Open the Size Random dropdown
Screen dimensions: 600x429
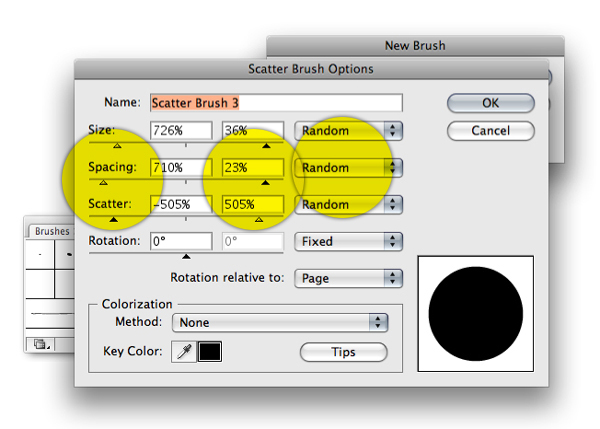tap(347, 131)
